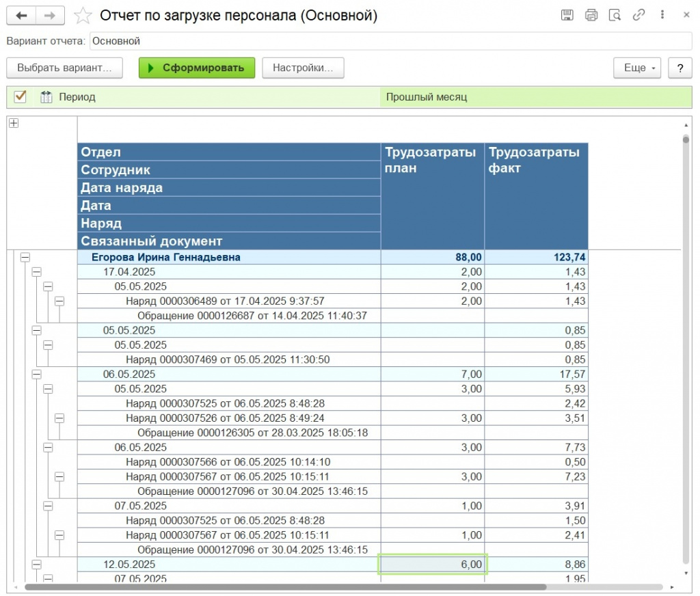Copy the report link via the chain icon
This screenshot has height=596, width=700.
pos(639,15)
